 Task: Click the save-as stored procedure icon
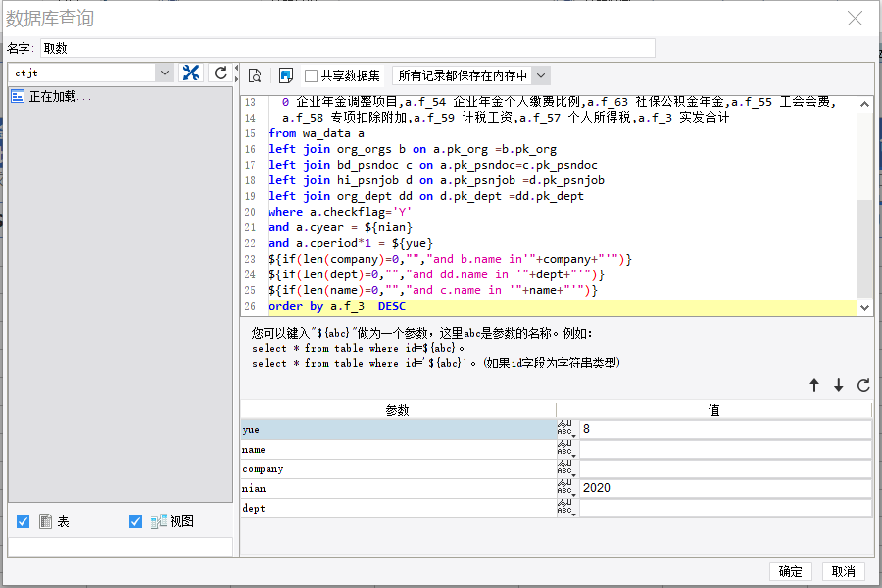coord(286,75)
